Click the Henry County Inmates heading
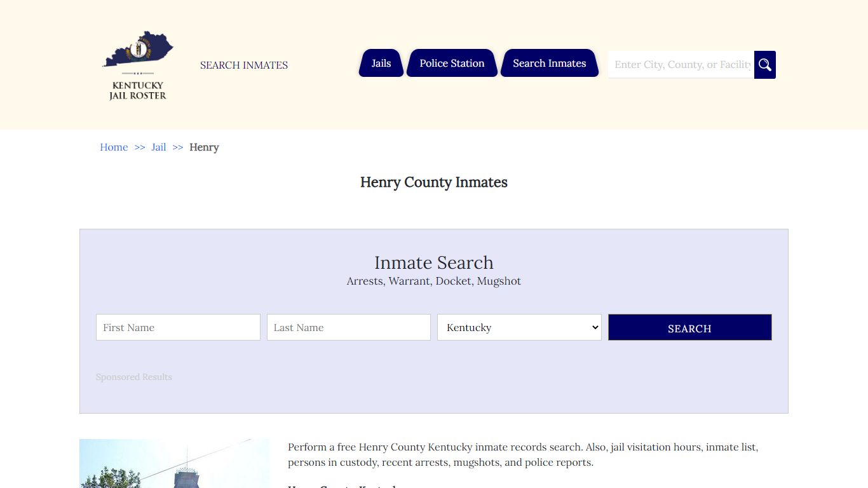The image size is (868, 488). 434,182
